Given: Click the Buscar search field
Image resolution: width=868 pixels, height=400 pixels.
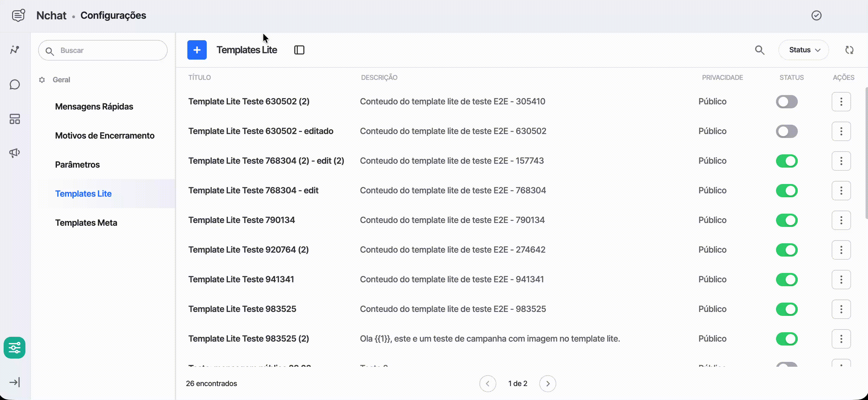Looking at the screenshot, I should 103,50.
